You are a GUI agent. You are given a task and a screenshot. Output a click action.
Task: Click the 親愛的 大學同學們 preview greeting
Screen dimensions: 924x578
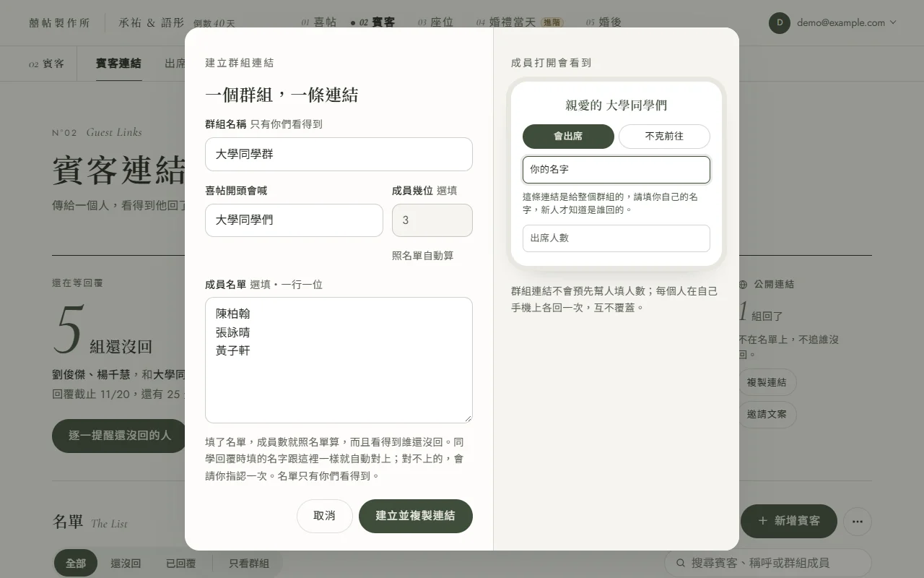pyautogui.click(x=616, y=105)
